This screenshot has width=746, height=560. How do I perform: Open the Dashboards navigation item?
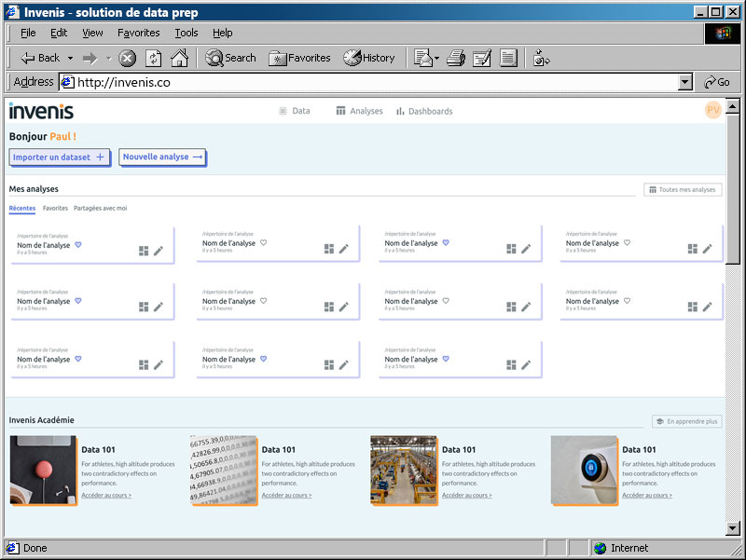click(x=424, y=111)
